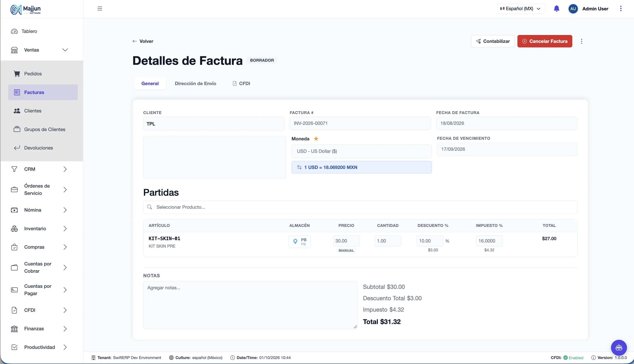Viewport: 634px width, 364px height.
Task: Click the Seleccionar Producto search field
Action: pyautogui.click(x=360, y=207)
